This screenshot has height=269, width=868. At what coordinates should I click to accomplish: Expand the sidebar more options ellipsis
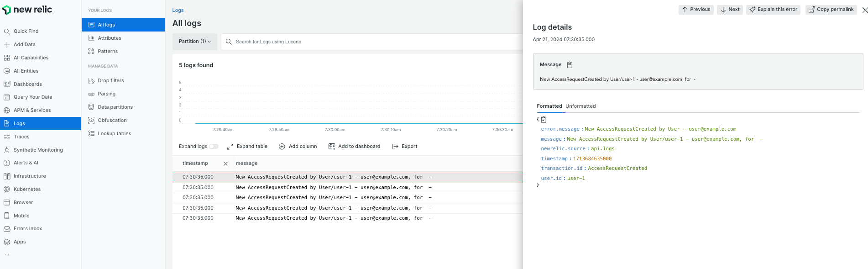tap(7, 255)
